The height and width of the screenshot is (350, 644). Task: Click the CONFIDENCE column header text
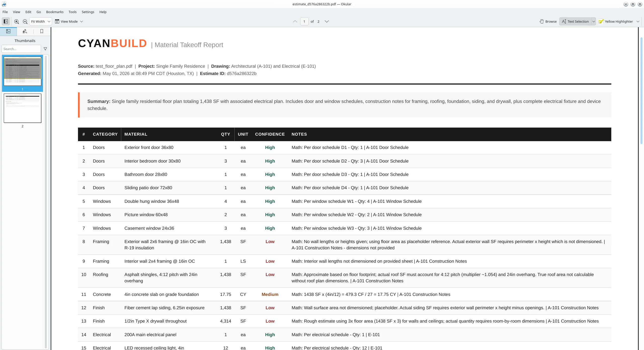(270, 134)
